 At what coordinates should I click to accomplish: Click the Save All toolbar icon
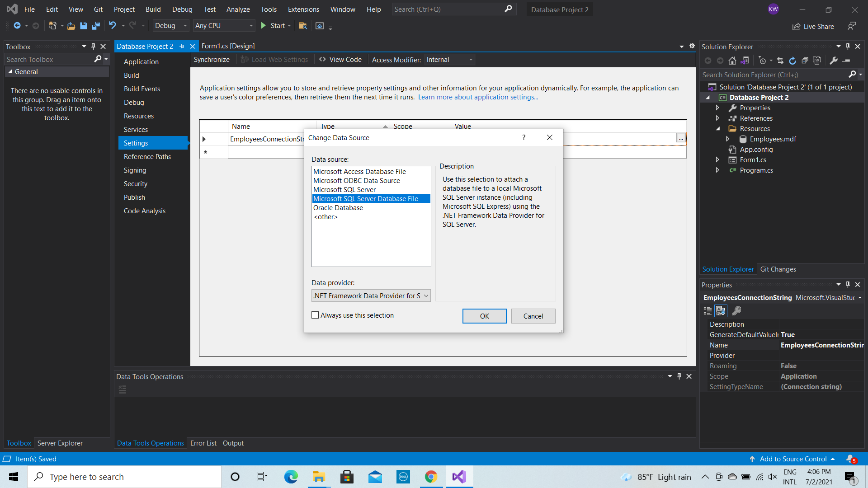[96, 26]
